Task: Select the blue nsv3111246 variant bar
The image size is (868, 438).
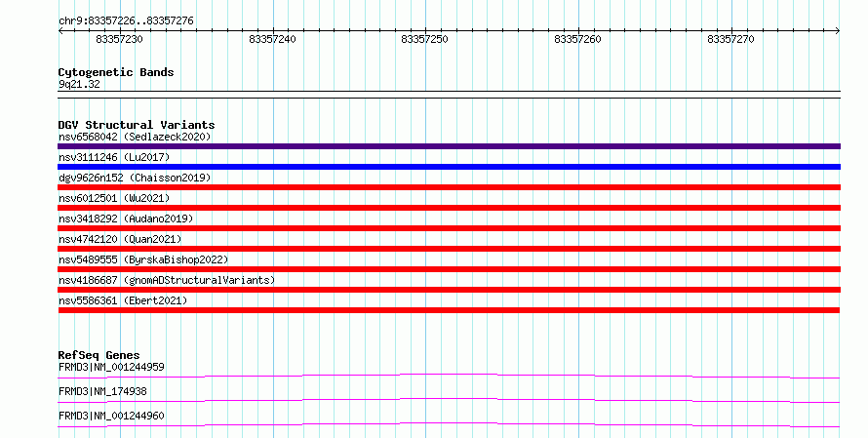Action: coord(449,167)
